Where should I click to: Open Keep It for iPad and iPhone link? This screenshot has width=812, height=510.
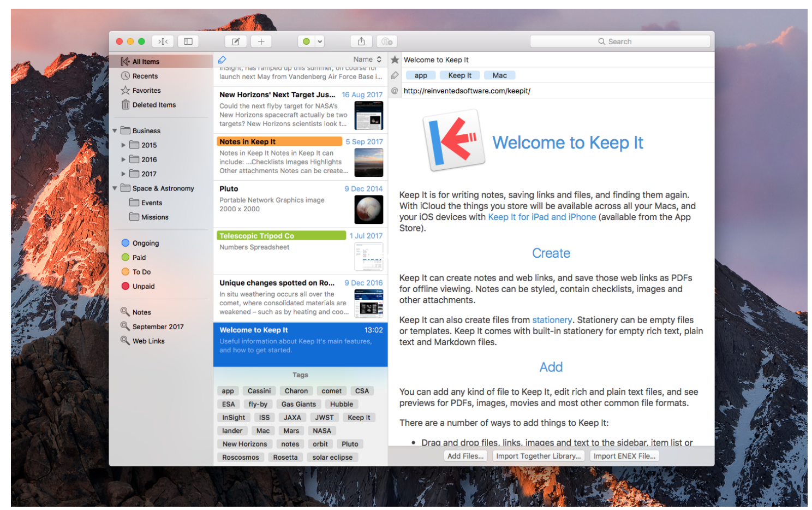[542, 217]
